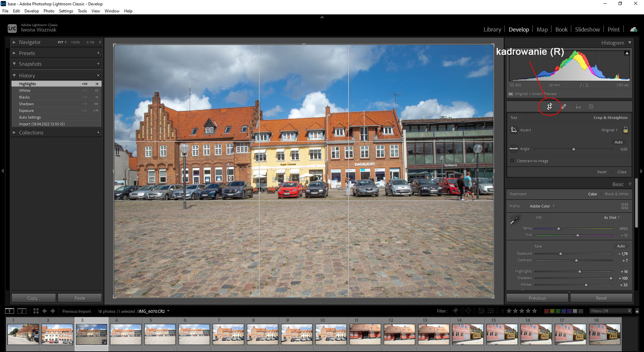The image size is (644, 352).
Task: Select filmstrip thumbnail number 11
Action: click(365, 334)
